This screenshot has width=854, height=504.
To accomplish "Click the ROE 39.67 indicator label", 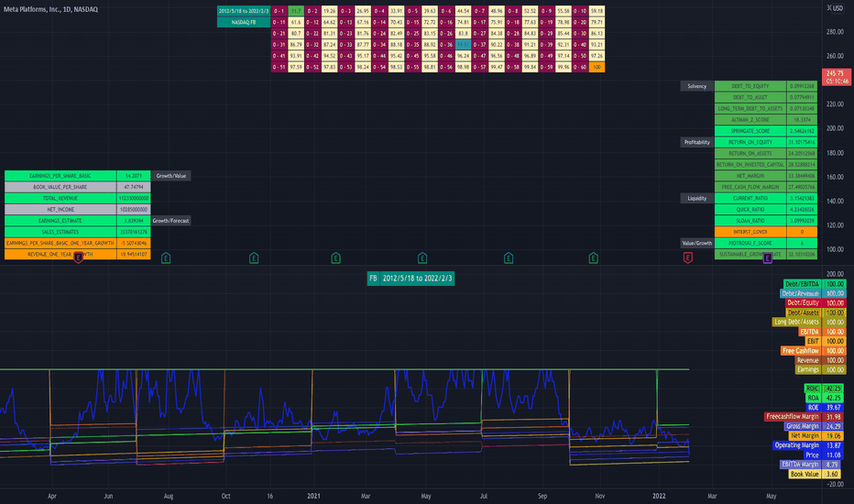I will coord(825,407).
